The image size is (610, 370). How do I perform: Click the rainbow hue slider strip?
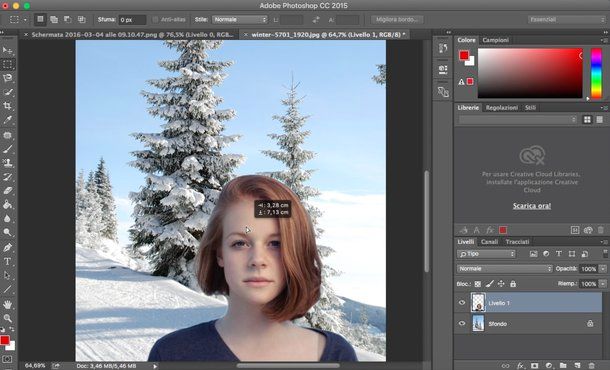pos(596,73)
